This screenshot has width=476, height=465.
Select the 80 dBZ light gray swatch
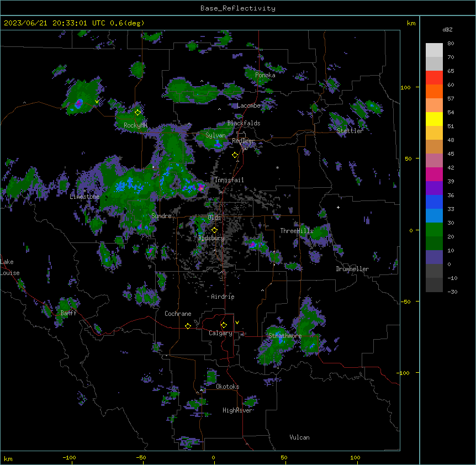tap(434, 50)
